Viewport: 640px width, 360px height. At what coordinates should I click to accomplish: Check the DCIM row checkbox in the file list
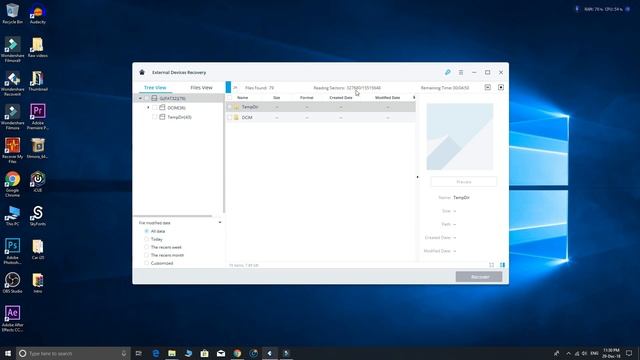click(229, 118)
